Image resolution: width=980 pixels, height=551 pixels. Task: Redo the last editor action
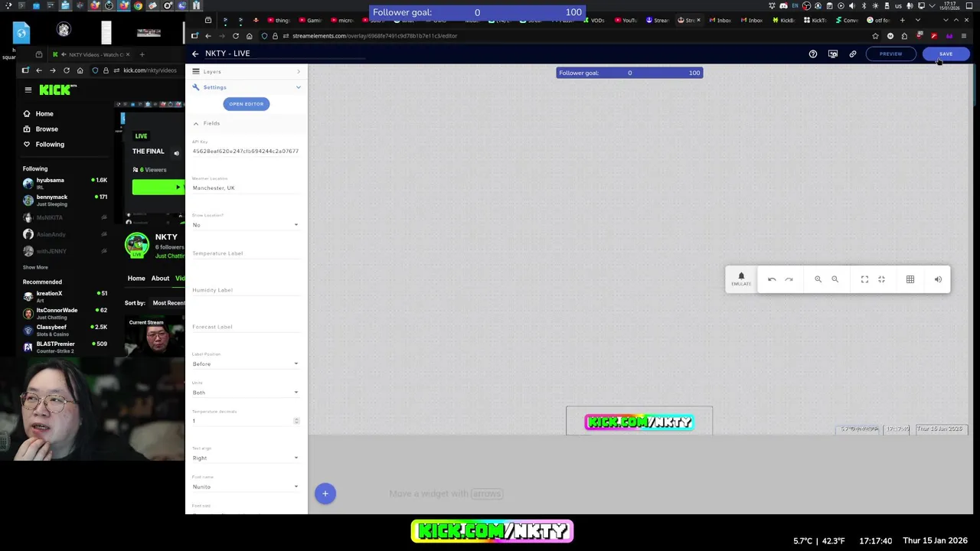tap(789, 279)
